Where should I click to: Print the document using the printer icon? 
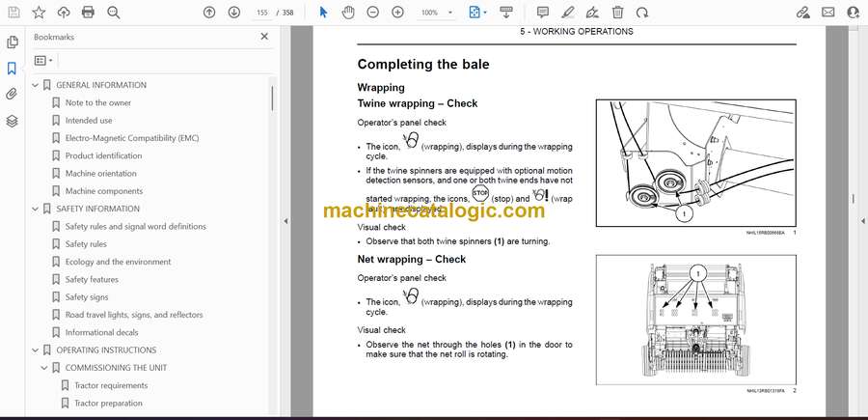pos(88,13)
